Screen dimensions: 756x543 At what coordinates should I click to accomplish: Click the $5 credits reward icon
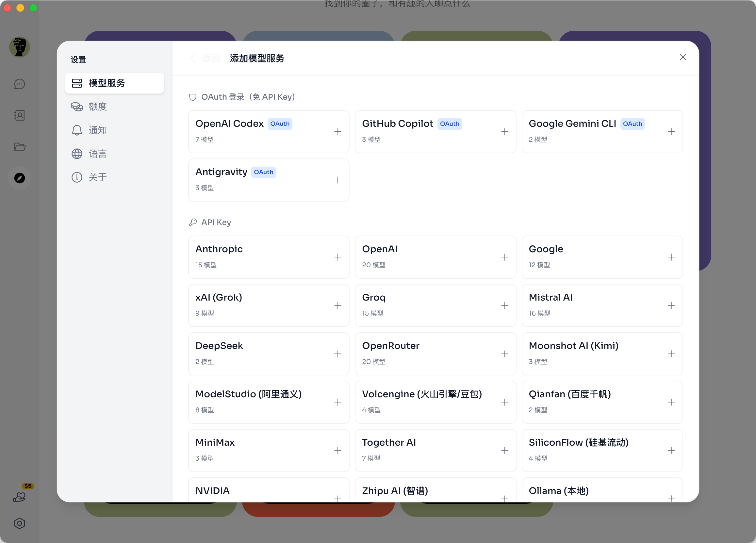point(20,496)
